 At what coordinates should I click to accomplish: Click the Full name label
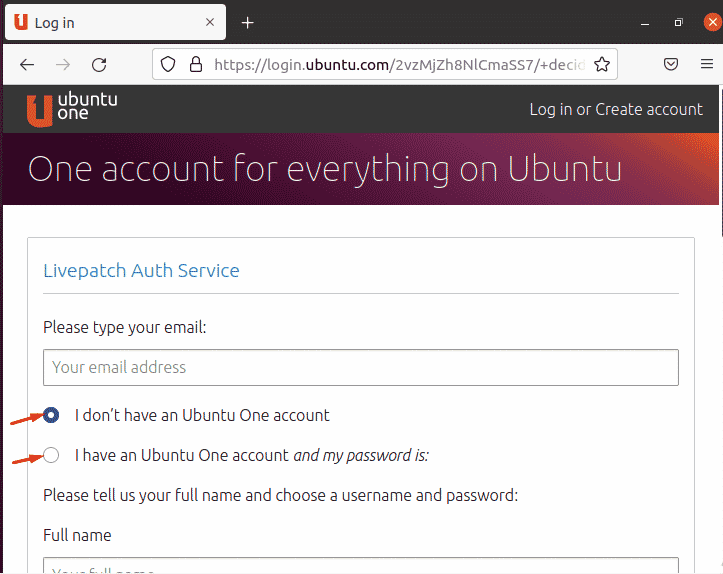click(x=77, y=535)
